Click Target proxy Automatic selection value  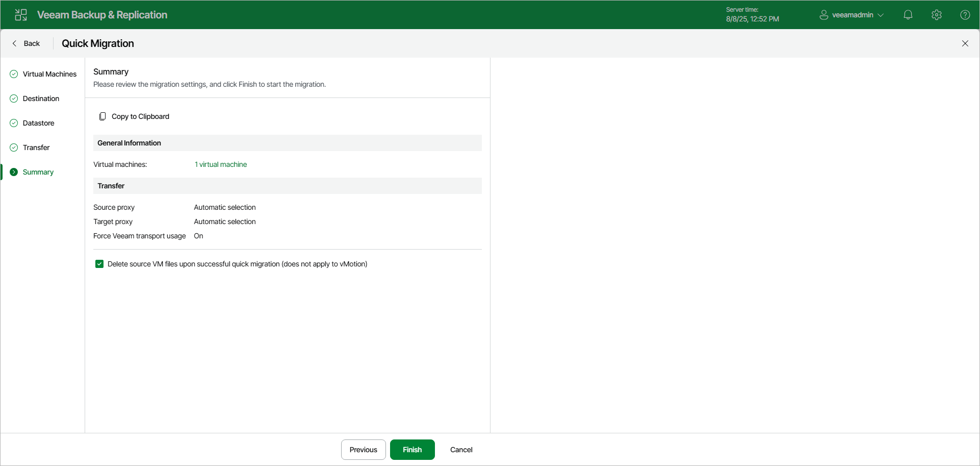pos(225,222)
